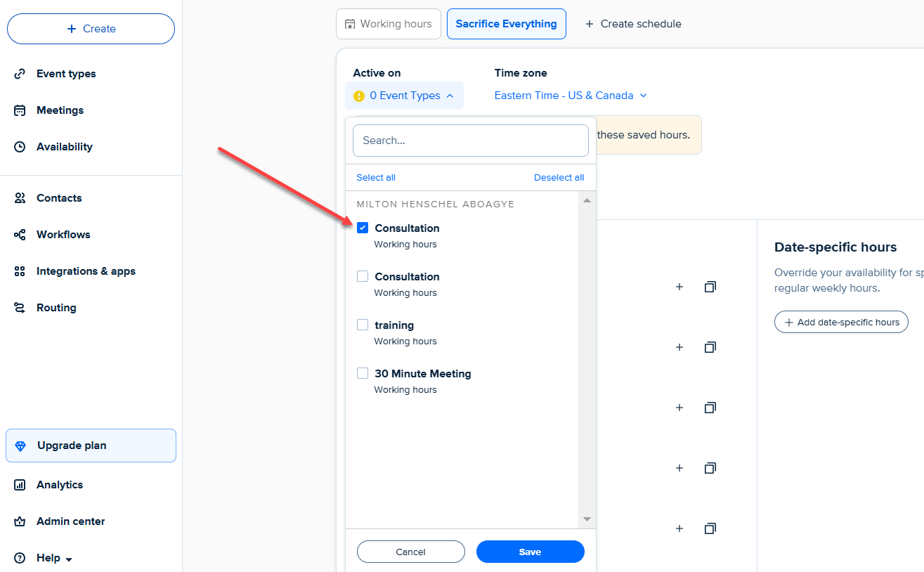Select the Sacrifice Everything schedule tab
This screenshot has height=572, width=924.
coord(506,23)
